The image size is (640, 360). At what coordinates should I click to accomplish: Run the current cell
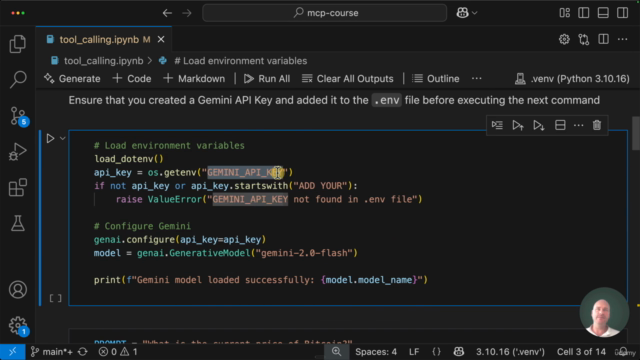[x=50, y=138]
